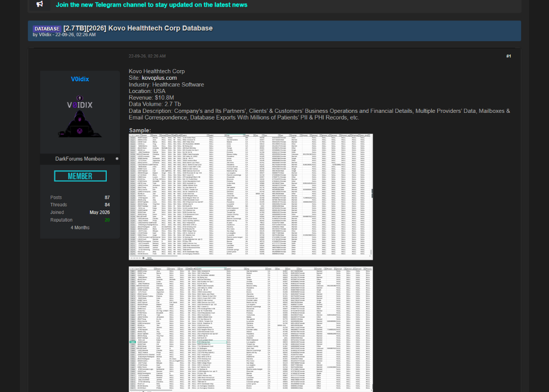Click the V0IDIX hooded hacker avatar

tap(80, 116)
